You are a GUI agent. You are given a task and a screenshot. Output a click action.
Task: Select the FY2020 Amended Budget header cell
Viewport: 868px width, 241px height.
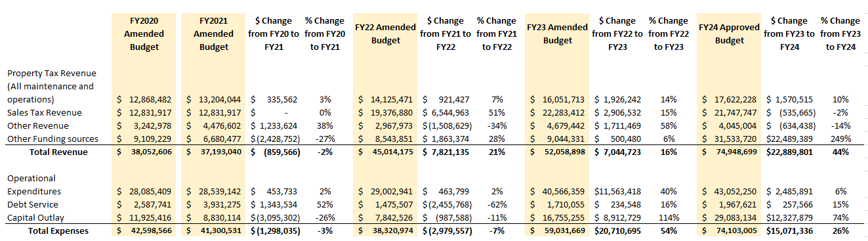[144, 33]
